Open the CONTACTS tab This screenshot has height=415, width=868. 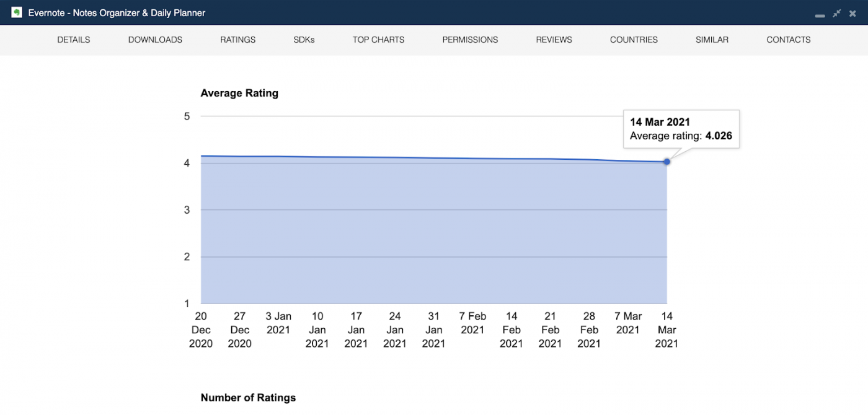[x=789, y=40]
